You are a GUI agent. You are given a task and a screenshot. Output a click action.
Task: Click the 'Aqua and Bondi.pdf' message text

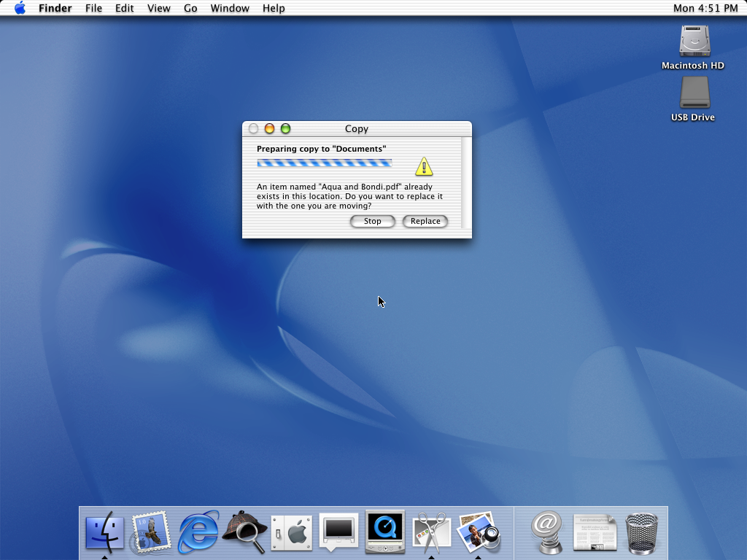click(x=349, y=196)
